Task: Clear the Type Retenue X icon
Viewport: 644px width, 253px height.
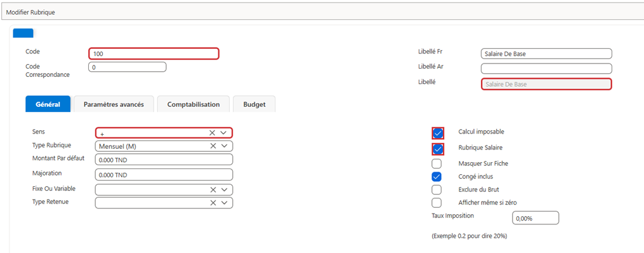Action: [213, 202]
